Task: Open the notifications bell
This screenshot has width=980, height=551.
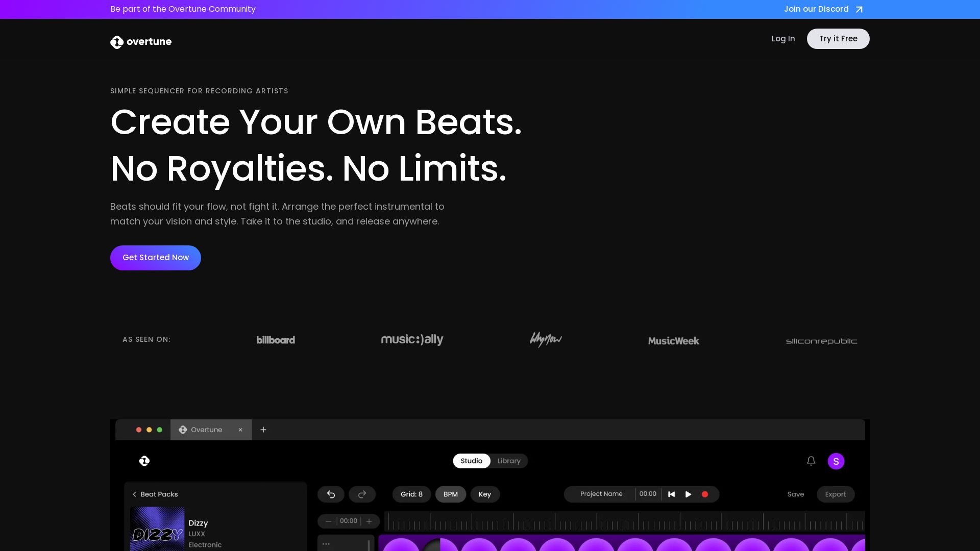Action: (x=811, y=461)
